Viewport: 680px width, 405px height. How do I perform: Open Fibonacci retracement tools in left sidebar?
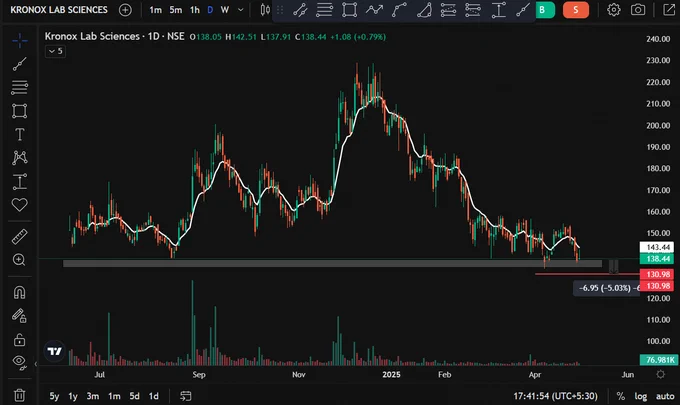click(x=20, y=87)
